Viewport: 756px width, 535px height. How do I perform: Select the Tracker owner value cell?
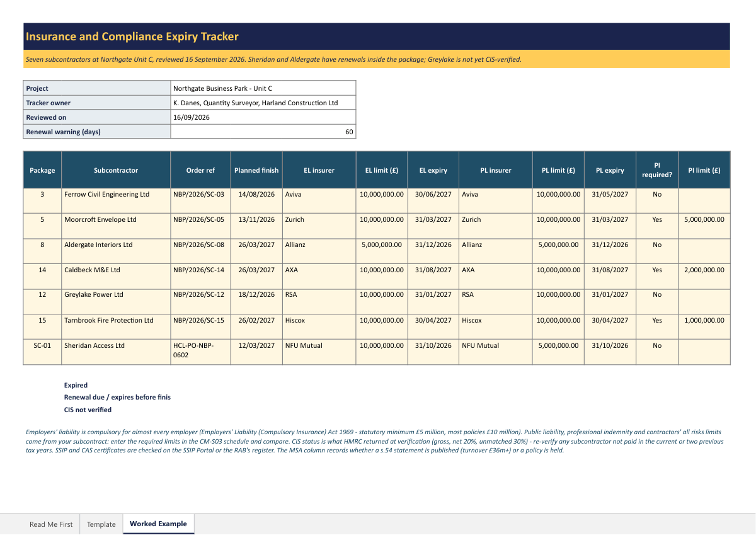tap(263, 103)
